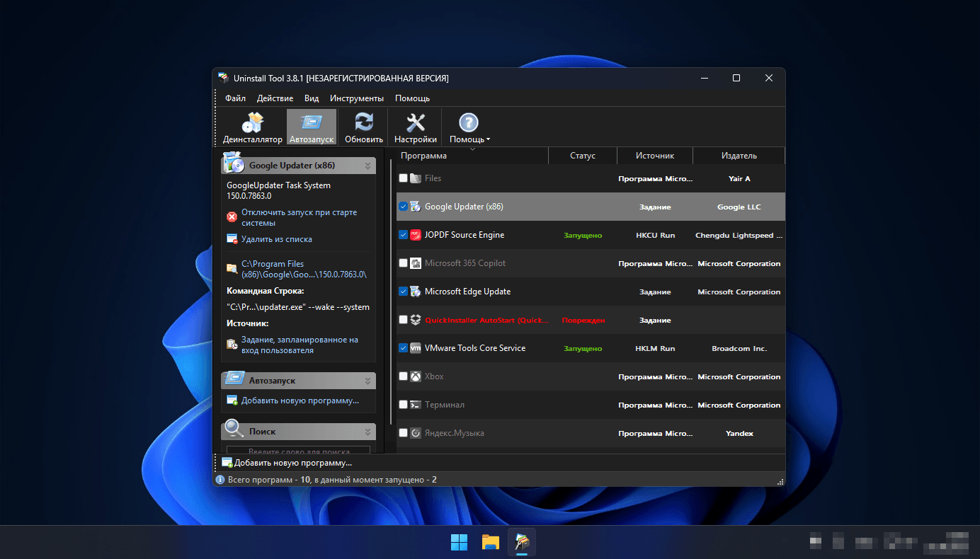This screenshot has width=980, height=559.
Task: Select the Автозапуск toolbar button
Action: point(312,128)
